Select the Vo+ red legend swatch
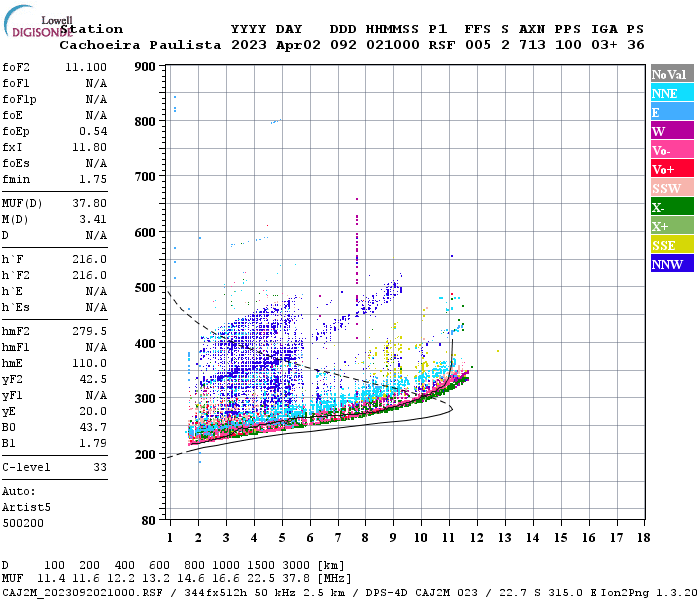Screen dimensions: 700x600 (672, 169)
